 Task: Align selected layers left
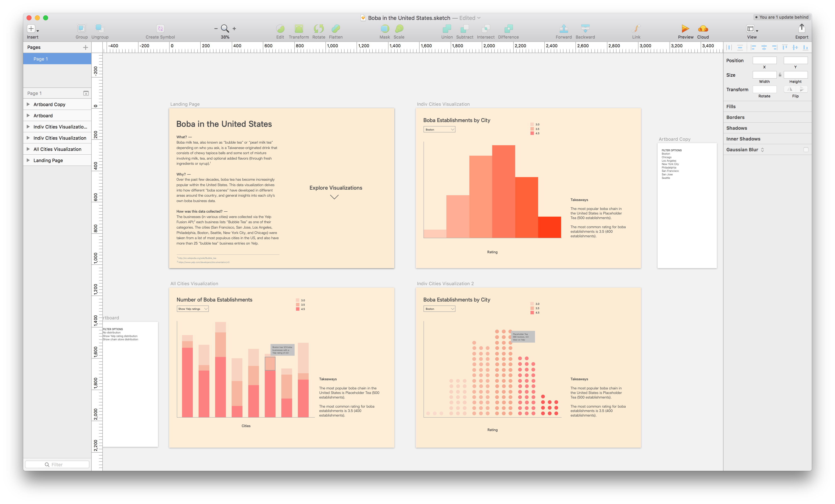(x=753, y=47)
